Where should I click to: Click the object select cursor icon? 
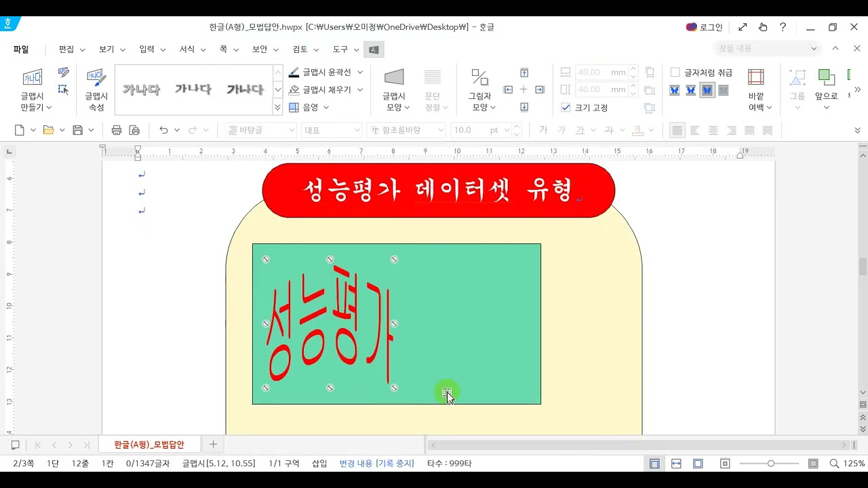[63, 89]
